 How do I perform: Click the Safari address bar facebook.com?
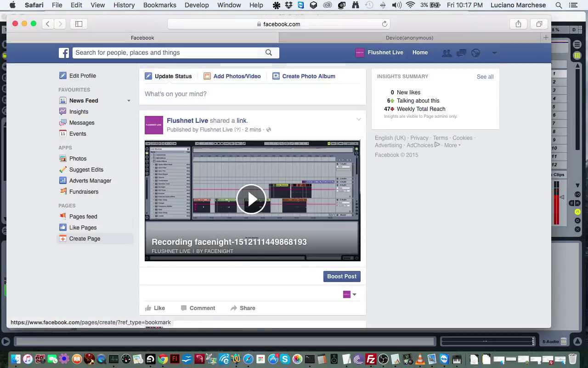[278, 24]
